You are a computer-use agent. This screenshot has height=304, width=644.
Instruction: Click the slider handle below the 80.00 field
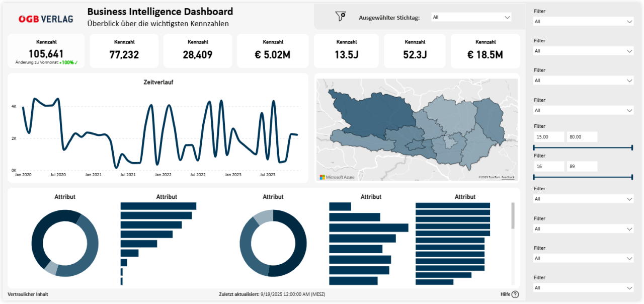631,147
